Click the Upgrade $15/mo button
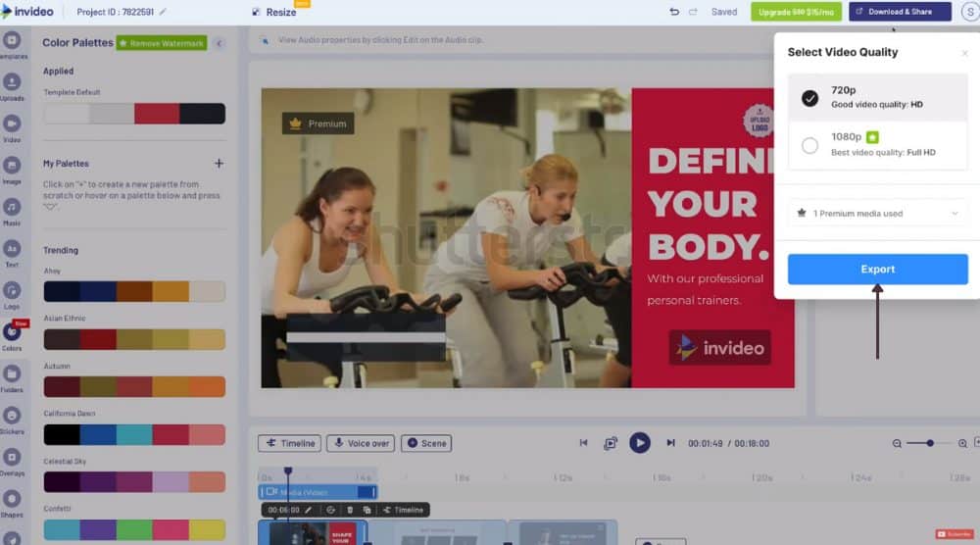 point(796,12)
